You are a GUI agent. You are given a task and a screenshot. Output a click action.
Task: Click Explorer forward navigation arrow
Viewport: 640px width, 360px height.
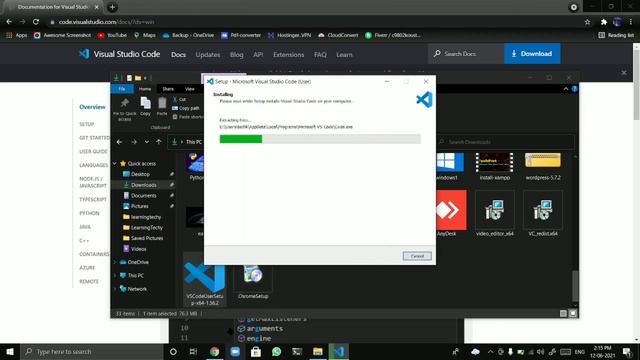point(134,142)
